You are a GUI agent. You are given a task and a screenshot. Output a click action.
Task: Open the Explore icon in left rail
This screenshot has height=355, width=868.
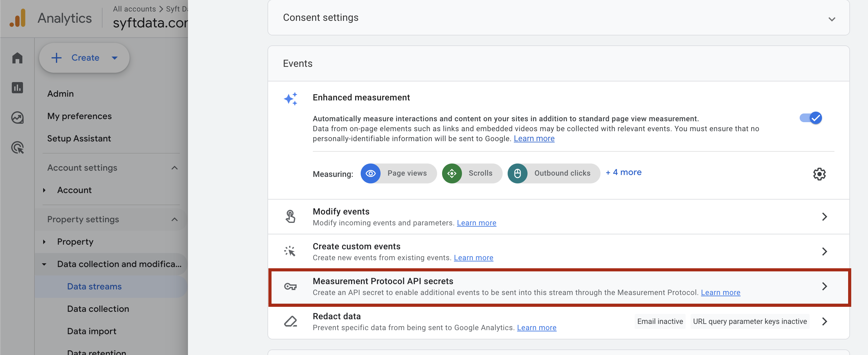tap(17, 118)
